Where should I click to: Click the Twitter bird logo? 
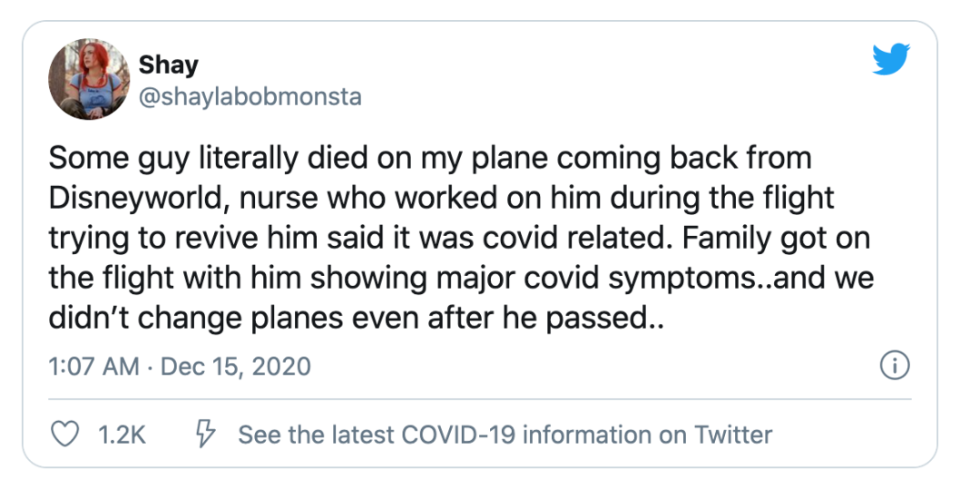coord(889,60)
